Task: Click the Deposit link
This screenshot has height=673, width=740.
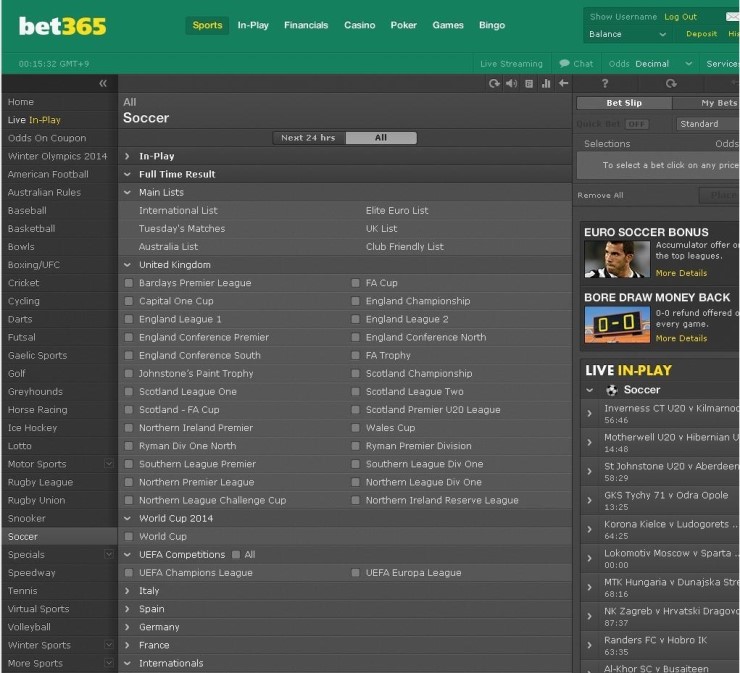Action: pyautogui.click(x=701, y=34)
